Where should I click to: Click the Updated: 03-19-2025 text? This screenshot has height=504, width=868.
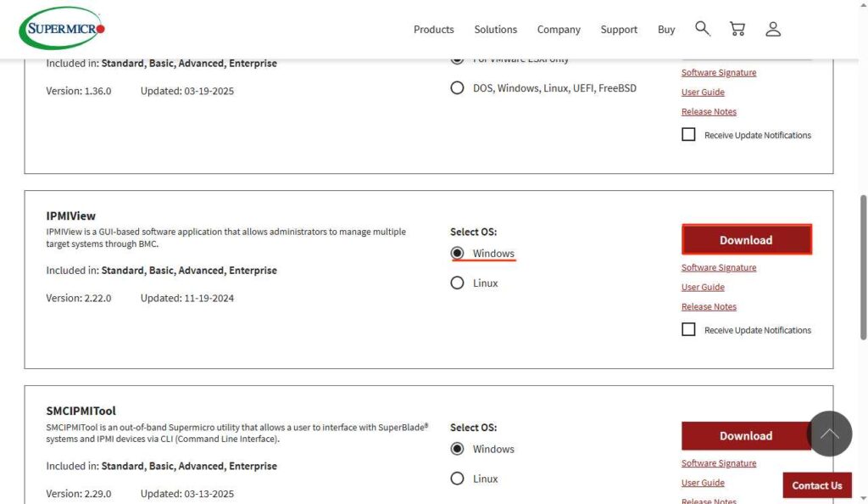click(187, 91)
